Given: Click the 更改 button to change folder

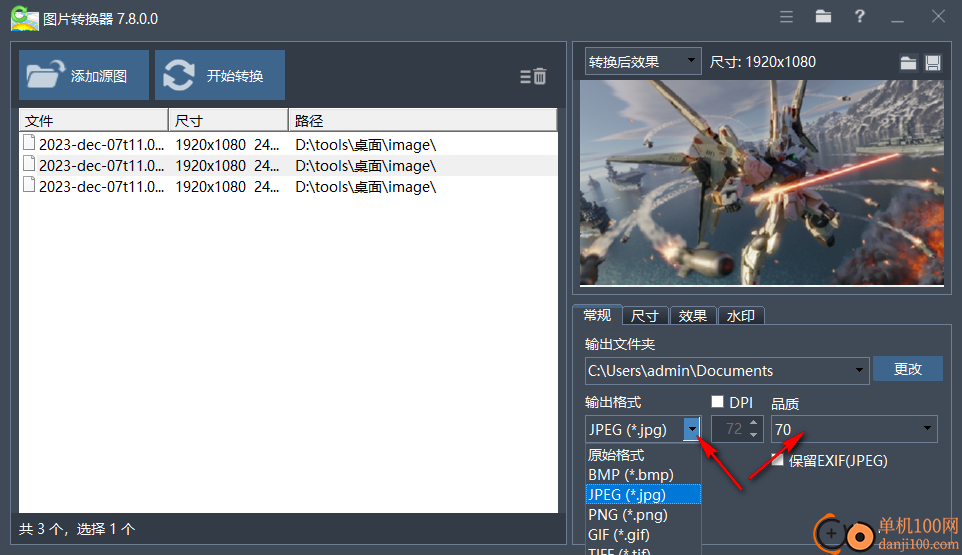Looking at the screenshot, I should (x=907, y=369).
